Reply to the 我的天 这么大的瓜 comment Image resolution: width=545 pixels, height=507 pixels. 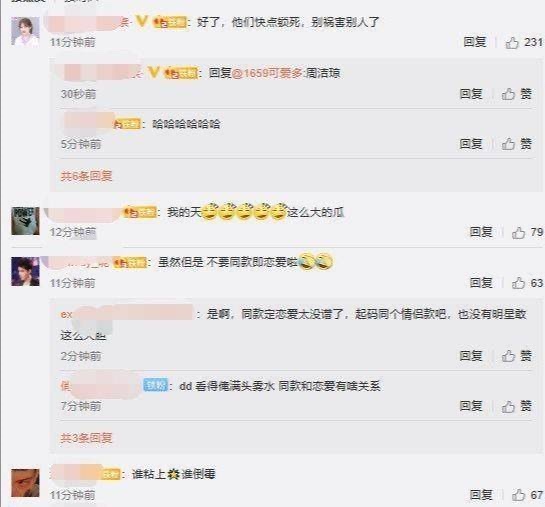(481, 232)
